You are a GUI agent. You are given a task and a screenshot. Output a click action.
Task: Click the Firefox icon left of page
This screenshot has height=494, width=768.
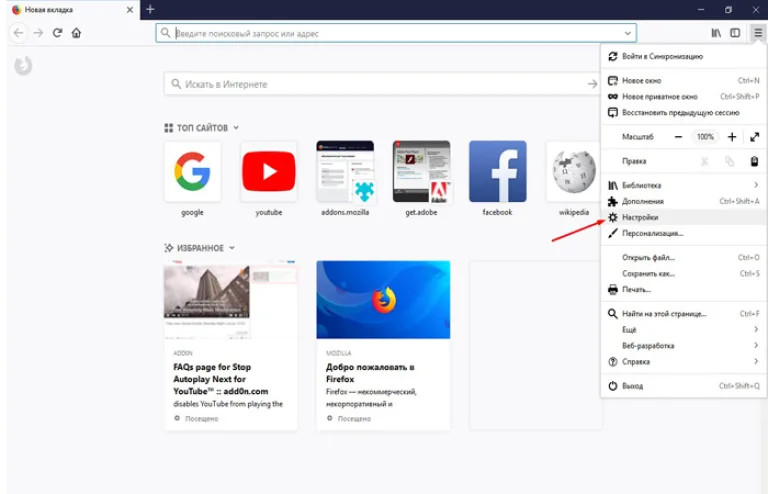[x=23, y=66]
